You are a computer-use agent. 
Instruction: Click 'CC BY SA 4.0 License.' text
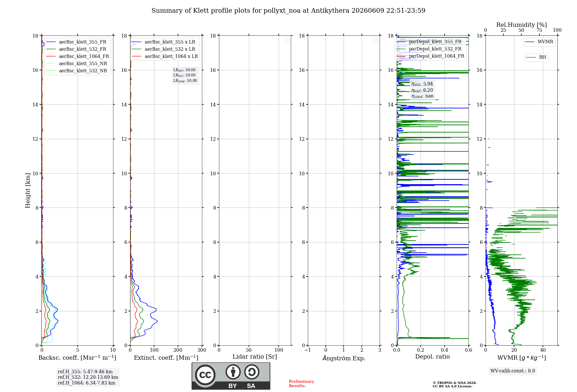click(x=453, y=386)
